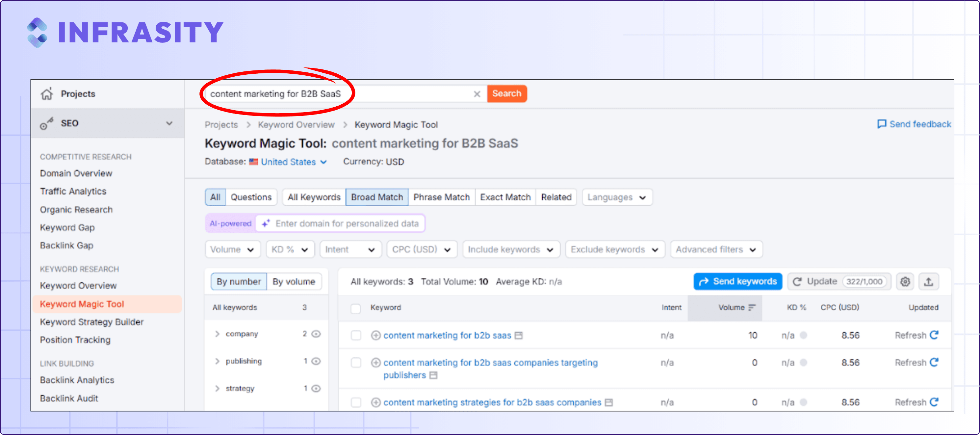Select the Exact Match tab

point(505,197)
